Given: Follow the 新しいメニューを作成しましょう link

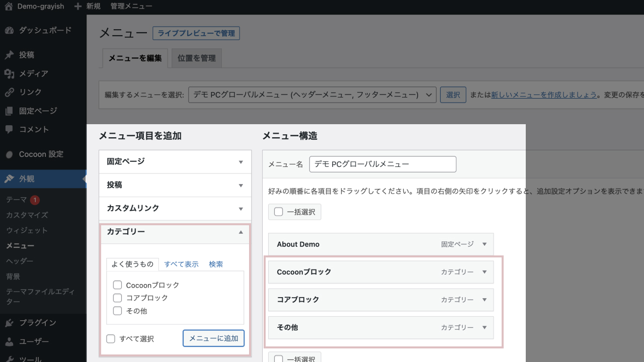Looking at the screenshot, I should (544, 95).
